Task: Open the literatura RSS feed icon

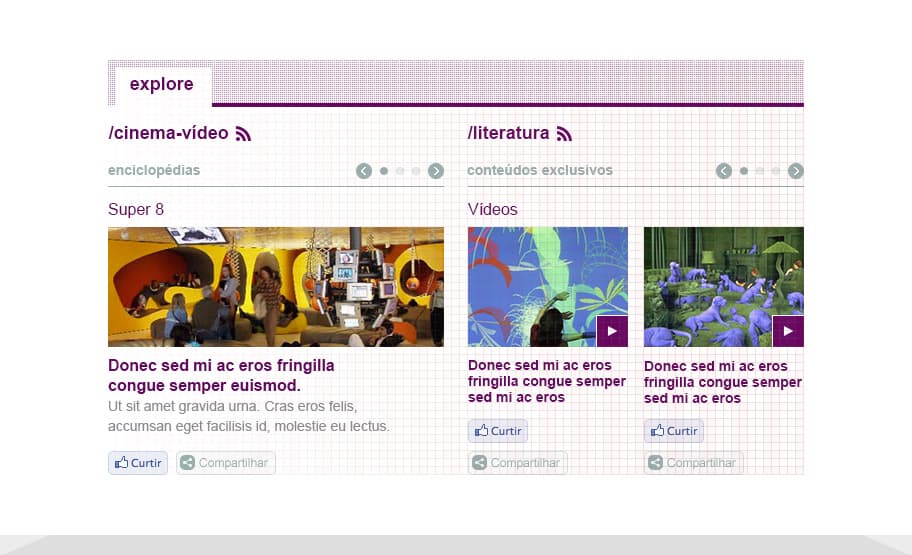Action: click(x=564, y=134)
